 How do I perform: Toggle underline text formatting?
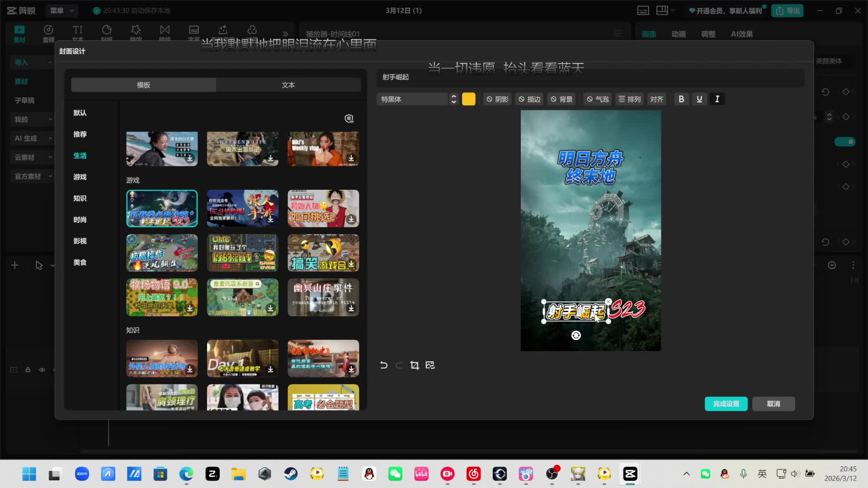click(699, 99)
